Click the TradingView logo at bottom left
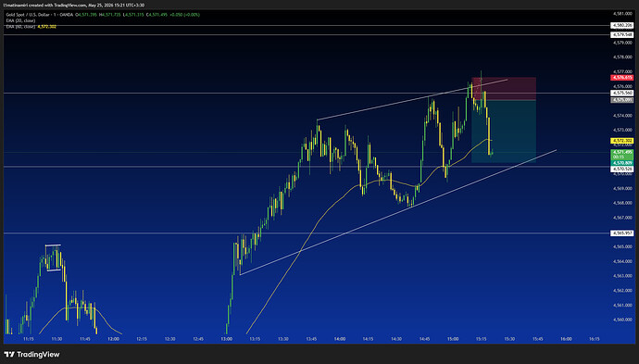The image size is (639, 364). tap(31, 354)
